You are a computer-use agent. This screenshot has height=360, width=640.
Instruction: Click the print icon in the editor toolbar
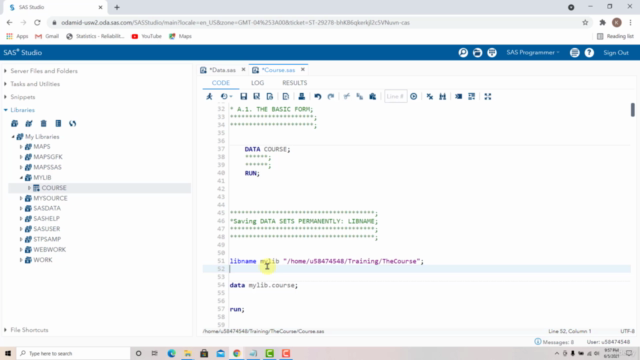click(x=302, y=96)
